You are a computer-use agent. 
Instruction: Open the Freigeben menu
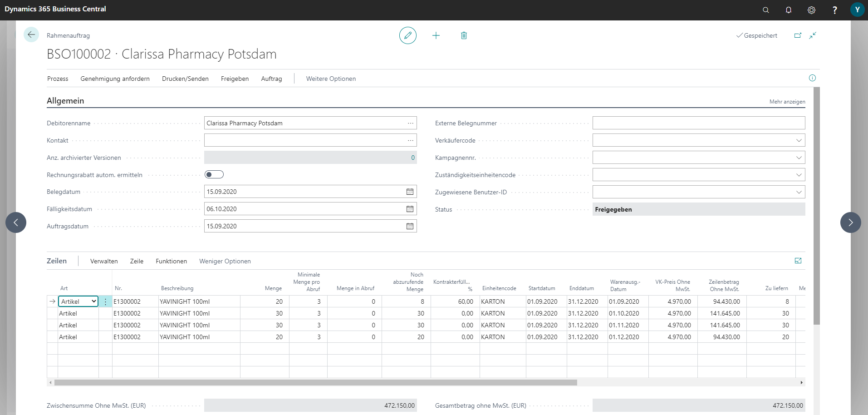235,79
